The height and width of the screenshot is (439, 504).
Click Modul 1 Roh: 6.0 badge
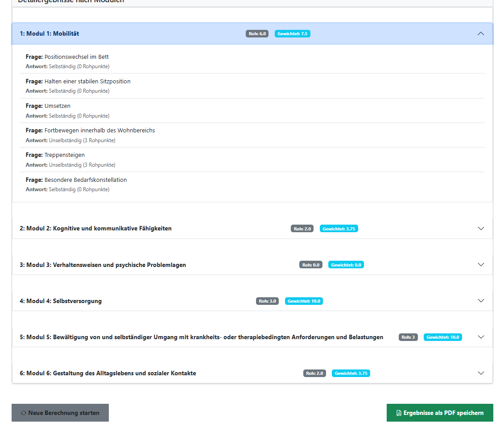257,33
